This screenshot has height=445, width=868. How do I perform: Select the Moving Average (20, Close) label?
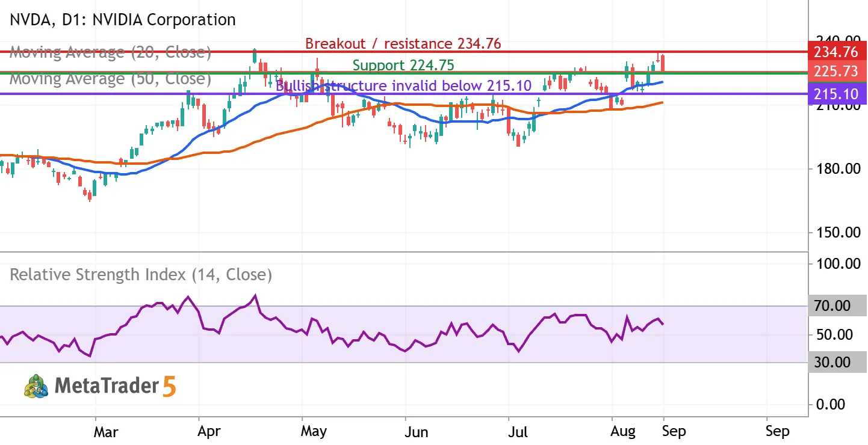(x=111, y=52)
